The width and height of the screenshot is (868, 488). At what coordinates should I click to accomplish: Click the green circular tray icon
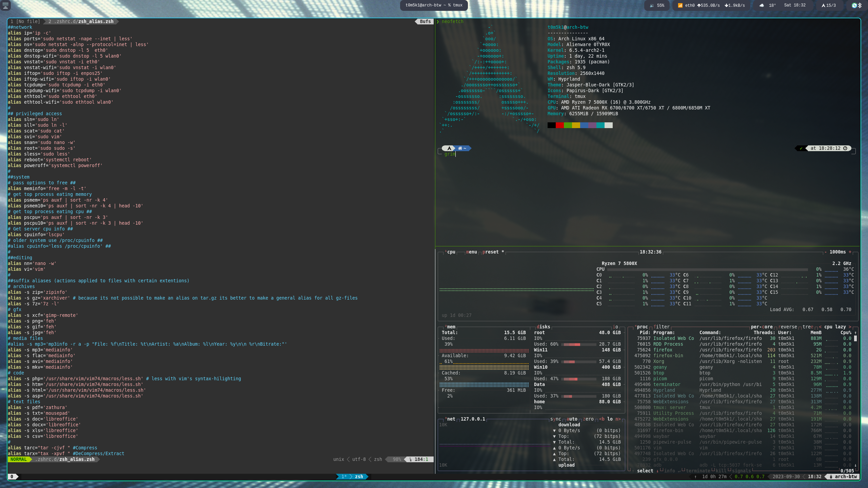pos(854,5)
